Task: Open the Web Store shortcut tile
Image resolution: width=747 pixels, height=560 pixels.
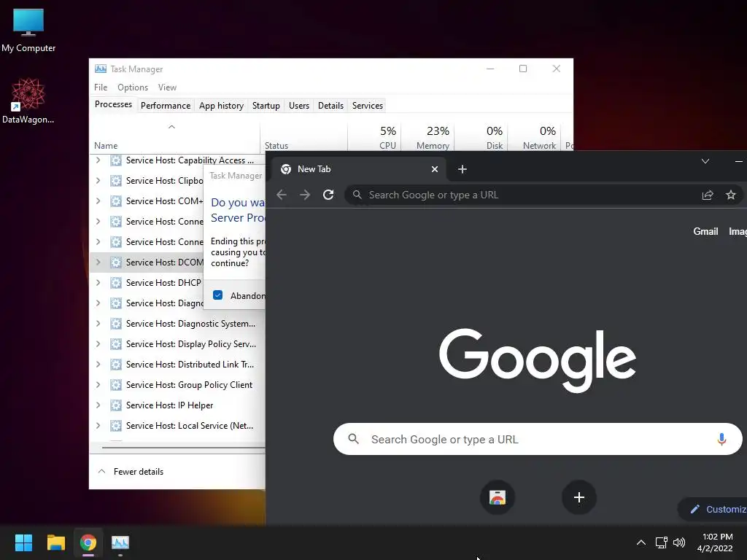Action: pos(498,497)
